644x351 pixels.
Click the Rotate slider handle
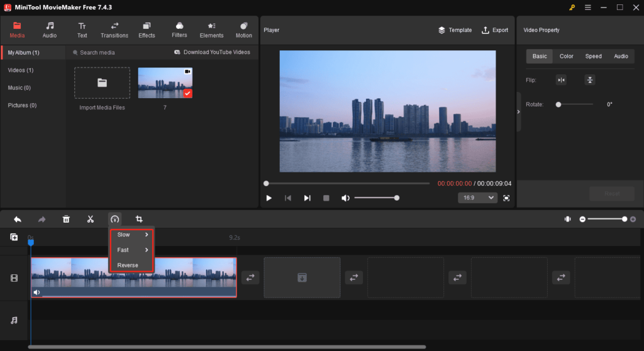558,104
